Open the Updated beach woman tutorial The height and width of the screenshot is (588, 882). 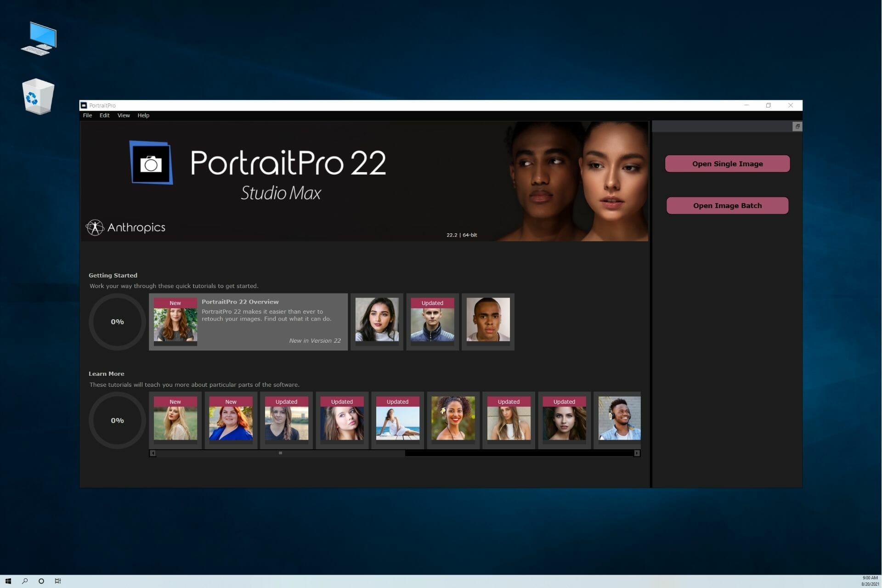click(x=397, y=420)
